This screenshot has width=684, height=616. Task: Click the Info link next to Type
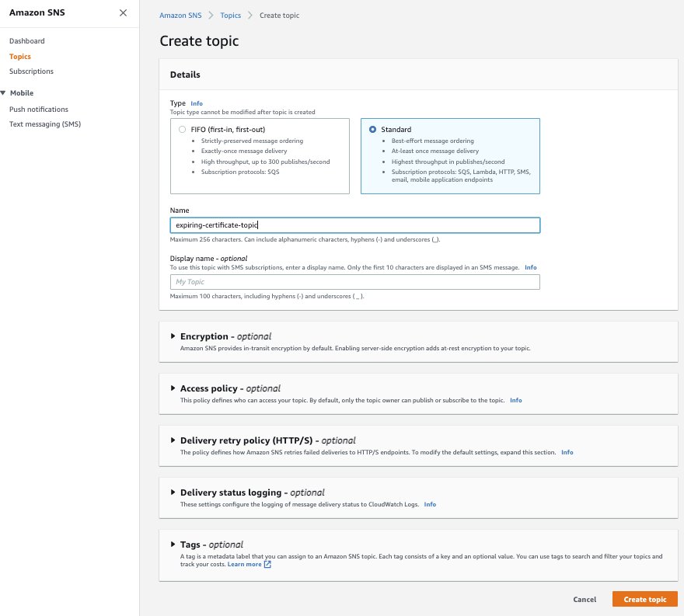click(197, 103)
